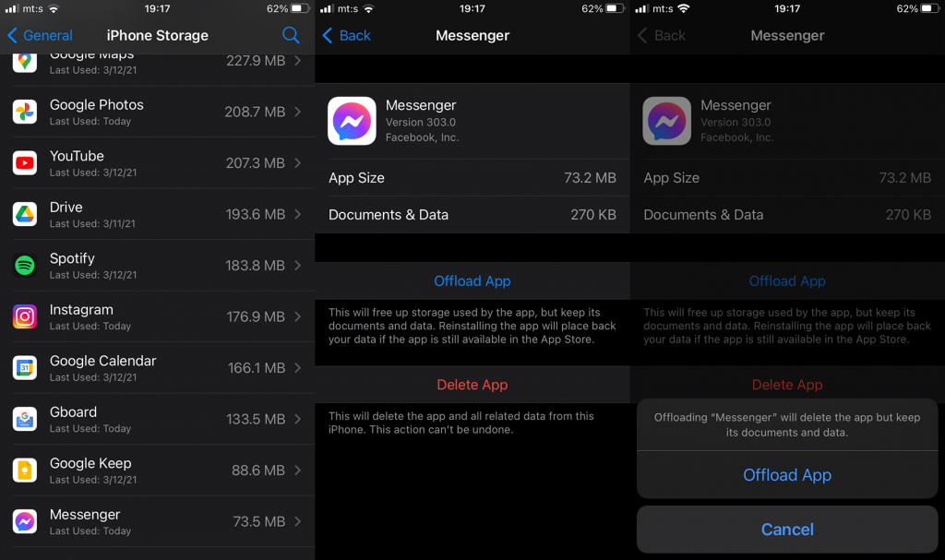Tap Drive Last Used 3/11/21 text

point(92,223)
